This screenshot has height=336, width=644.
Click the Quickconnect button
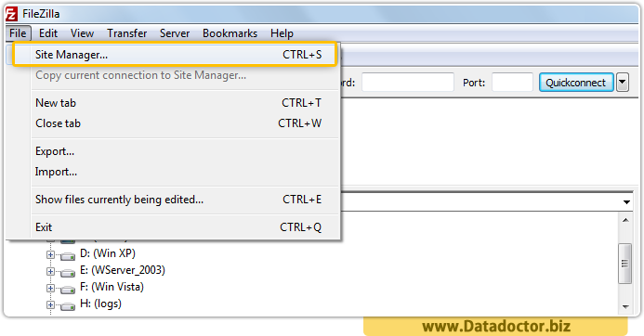(x=576, y=83)
